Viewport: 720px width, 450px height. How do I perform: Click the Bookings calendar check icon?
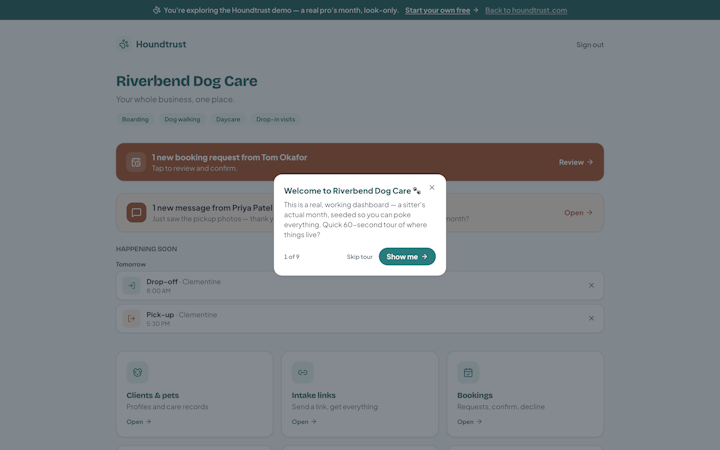tap(468, 372)
